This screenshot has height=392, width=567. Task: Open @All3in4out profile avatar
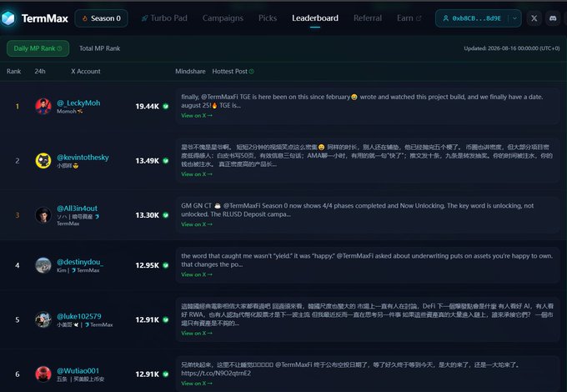point(43,215)
